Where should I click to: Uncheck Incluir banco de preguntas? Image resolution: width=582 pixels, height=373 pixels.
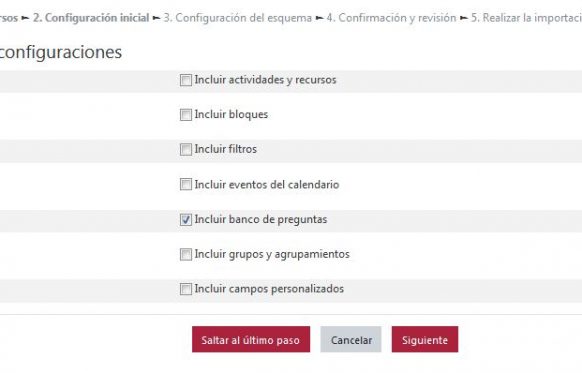point(186,220)
